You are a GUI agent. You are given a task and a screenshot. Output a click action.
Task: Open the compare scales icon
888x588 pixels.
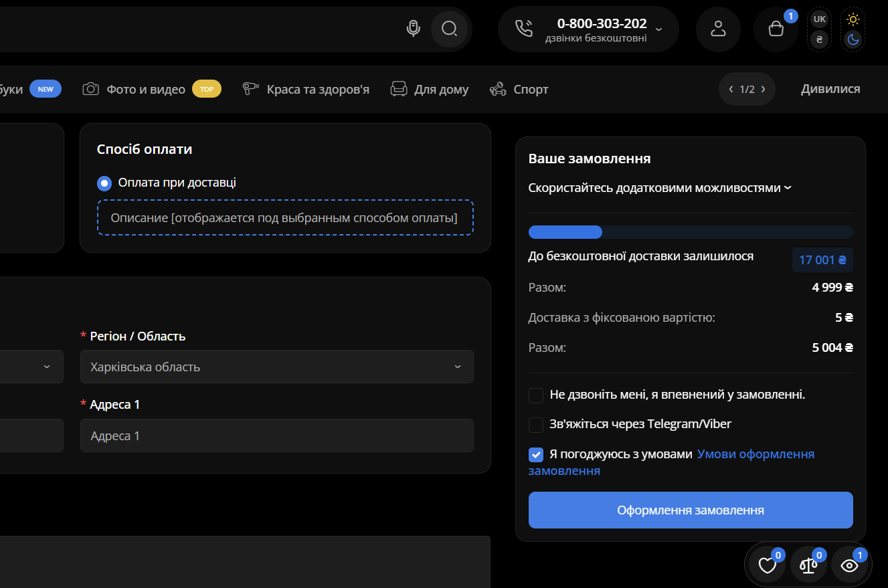coord(808,565)
